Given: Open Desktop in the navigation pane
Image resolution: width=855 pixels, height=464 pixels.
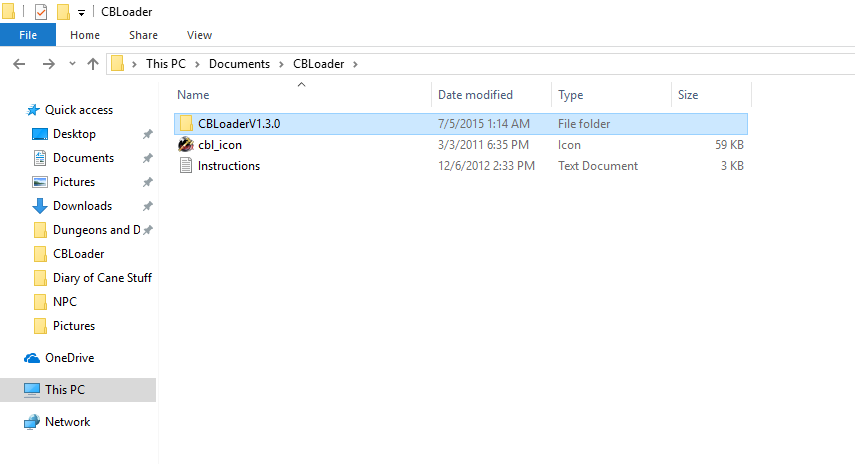Looking at the screenshot, I should [x=74, y=134].
